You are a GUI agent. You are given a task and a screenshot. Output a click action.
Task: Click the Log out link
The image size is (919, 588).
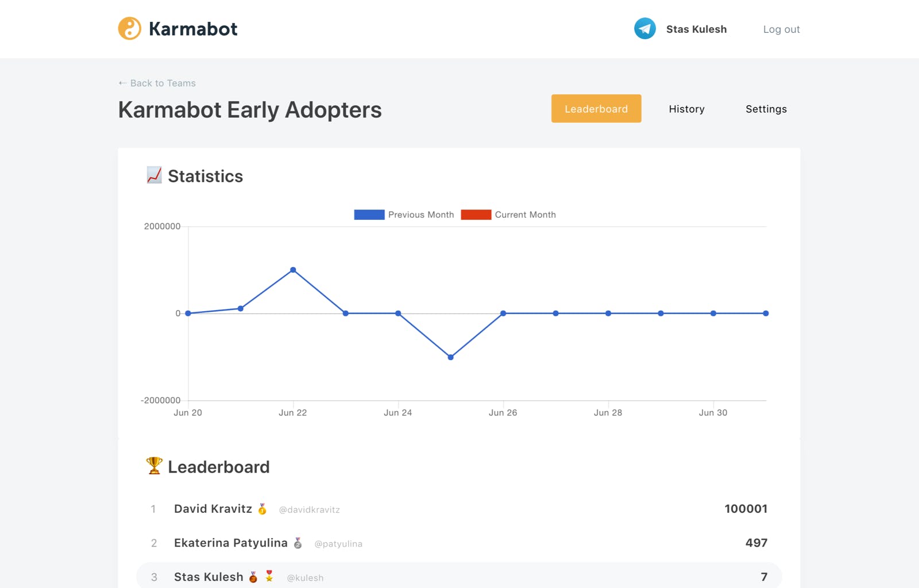[781, 29]
